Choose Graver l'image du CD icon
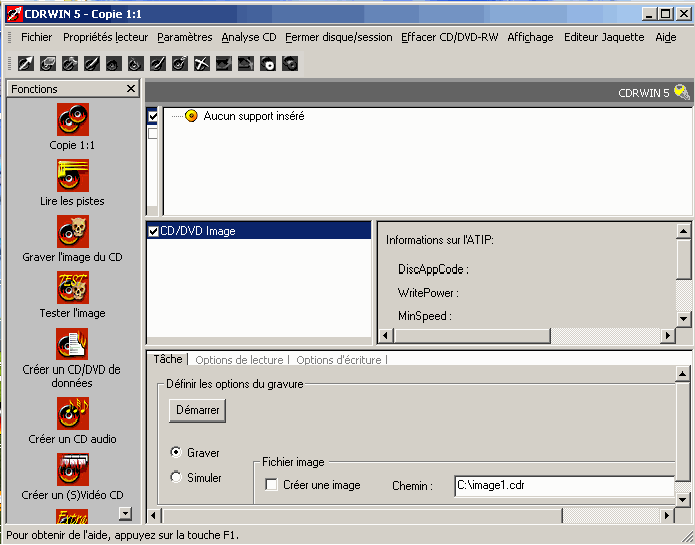The image size is (695, 545). click(x=73, y=231)
